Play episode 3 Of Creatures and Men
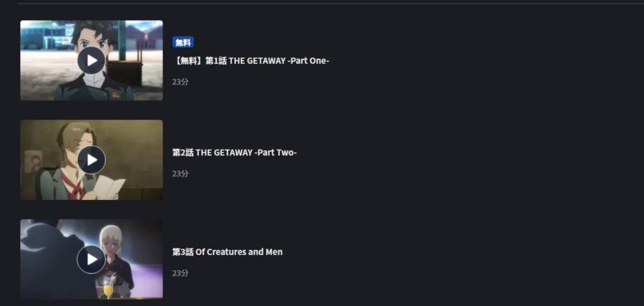 91,259
